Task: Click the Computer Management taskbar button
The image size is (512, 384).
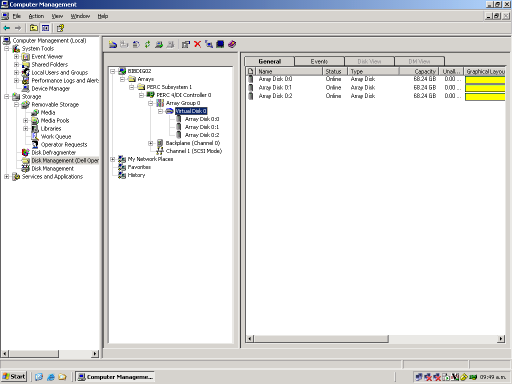Action: tap(115, 377)
